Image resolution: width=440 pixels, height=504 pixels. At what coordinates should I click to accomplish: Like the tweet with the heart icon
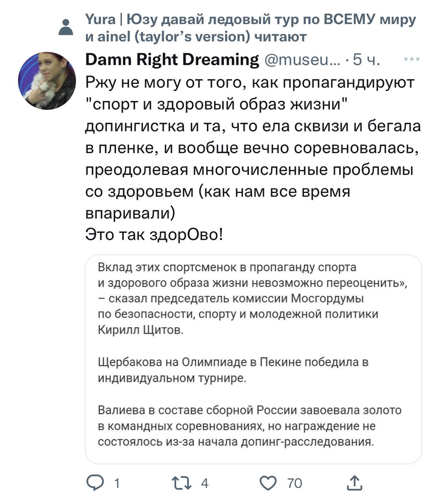click(269, 483)
